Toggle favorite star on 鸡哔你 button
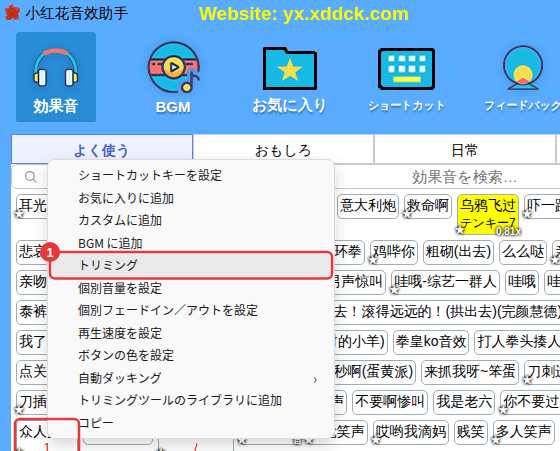The height and width of the screenshot is (451, 560). click(x=373, y=260)
